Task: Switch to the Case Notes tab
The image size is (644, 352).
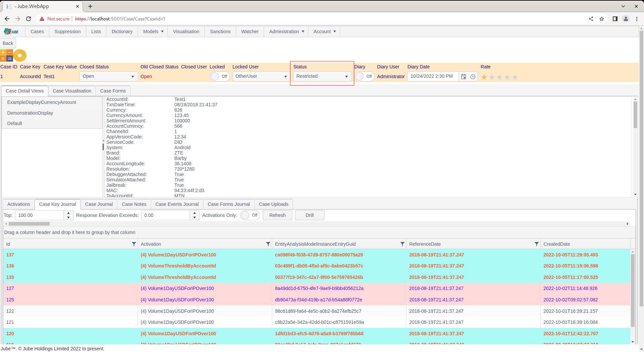Action: pos(134,204)
